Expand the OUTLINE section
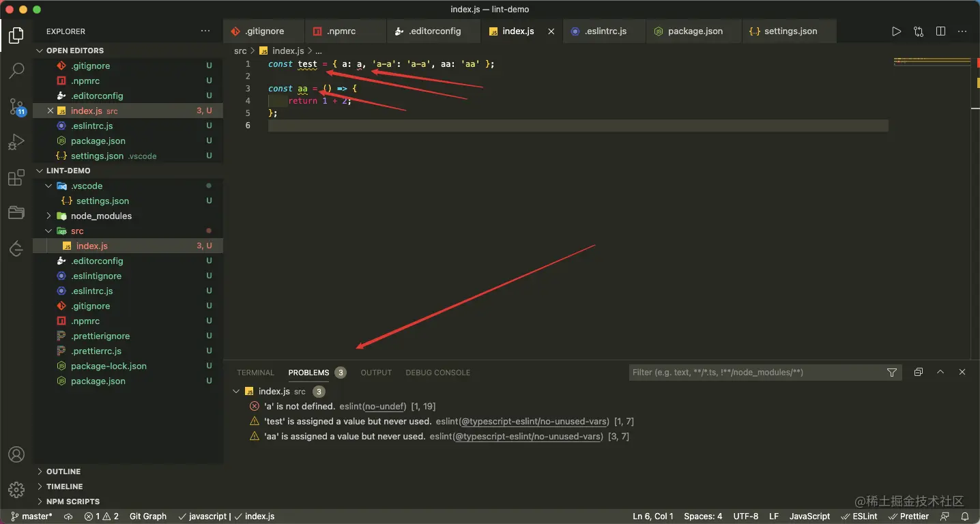This screenshot has height=524, width=980. 63,471
